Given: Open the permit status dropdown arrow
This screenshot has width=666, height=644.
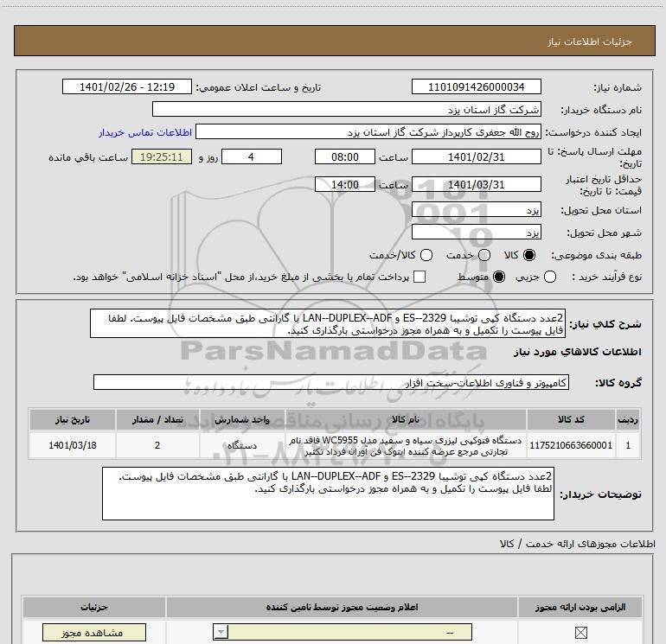Looking at the screenshot, I should (x=221, y=632).
